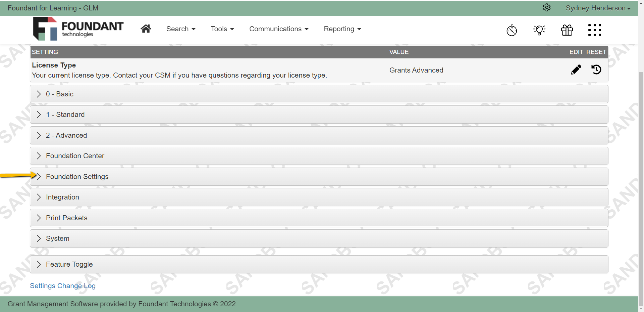Open the Communications menu
Image resolution: width=644 pixels, height=312 pixels.
tap(279, 29)
